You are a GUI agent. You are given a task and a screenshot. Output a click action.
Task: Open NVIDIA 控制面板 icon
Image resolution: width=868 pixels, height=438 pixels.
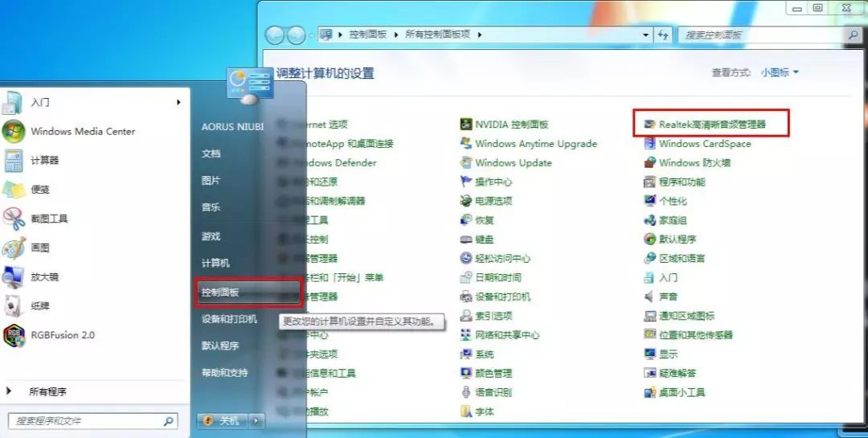click(x=465, y=125)
